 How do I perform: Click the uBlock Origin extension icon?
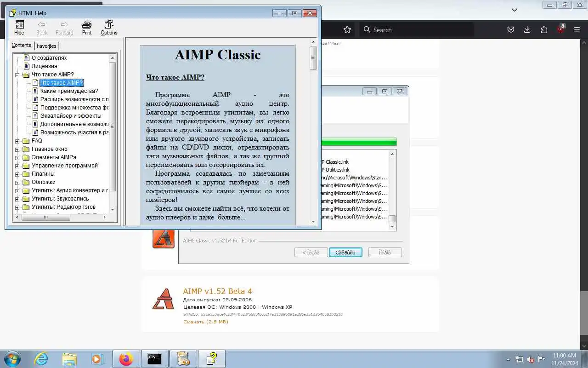pos(560,29)
